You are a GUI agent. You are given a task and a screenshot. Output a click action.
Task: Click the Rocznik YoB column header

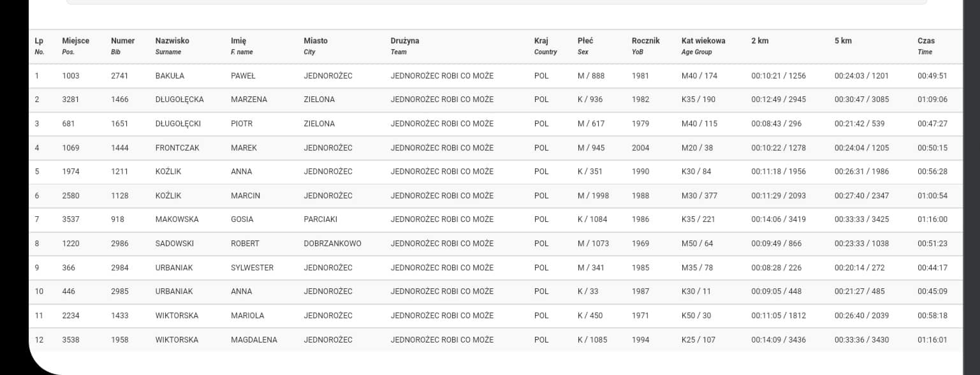(645, 45)
